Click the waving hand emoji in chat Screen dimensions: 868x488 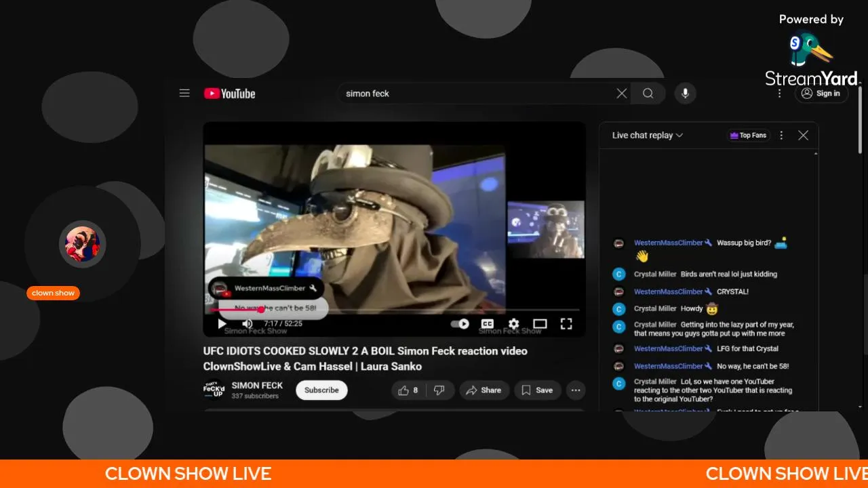point(642,257)
